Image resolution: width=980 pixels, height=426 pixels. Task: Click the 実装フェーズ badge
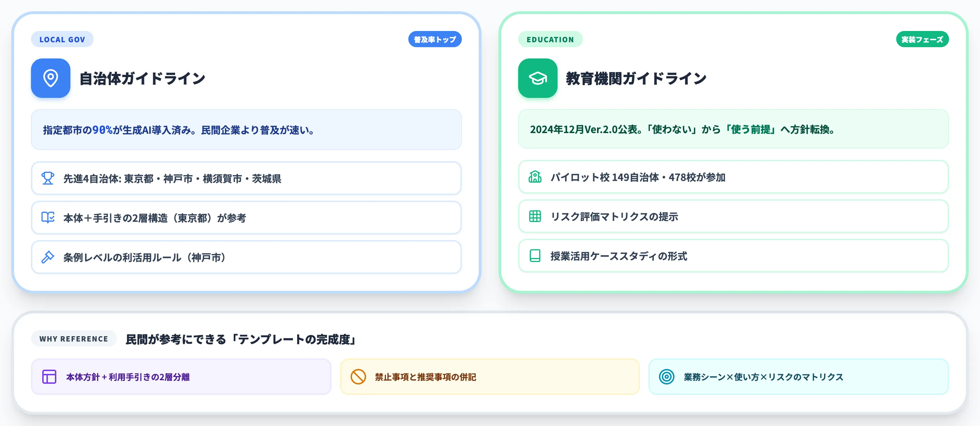(922, 39)
